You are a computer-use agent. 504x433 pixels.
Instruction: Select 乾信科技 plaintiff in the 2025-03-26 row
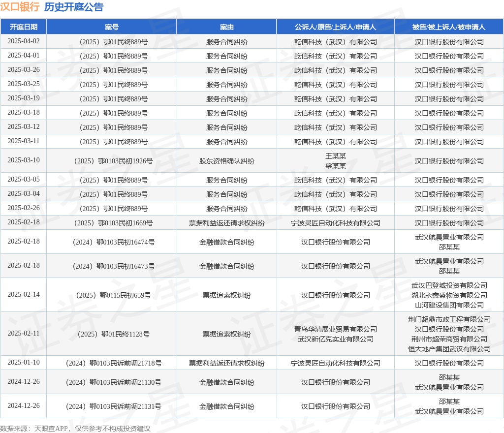coord(335,70)
